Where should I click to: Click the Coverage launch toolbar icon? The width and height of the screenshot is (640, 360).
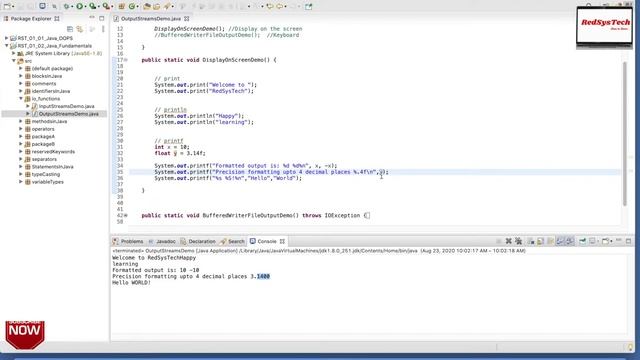point(93,6)
